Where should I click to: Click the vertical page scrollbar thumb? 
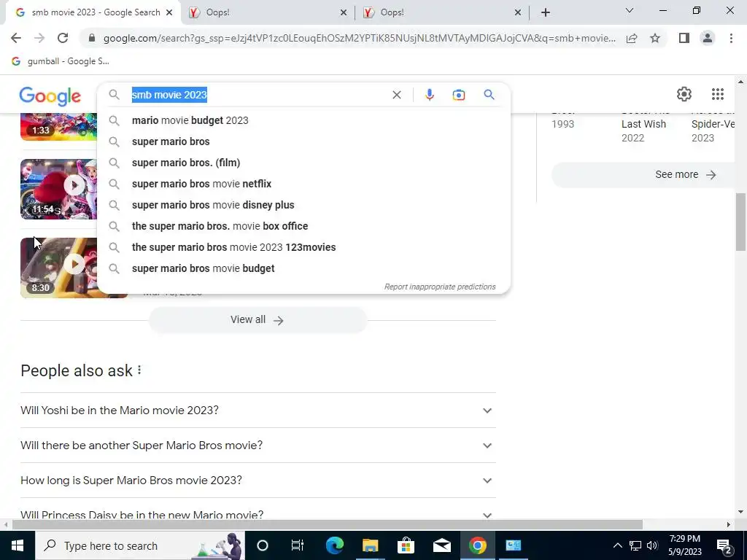(x=740, y=222)
